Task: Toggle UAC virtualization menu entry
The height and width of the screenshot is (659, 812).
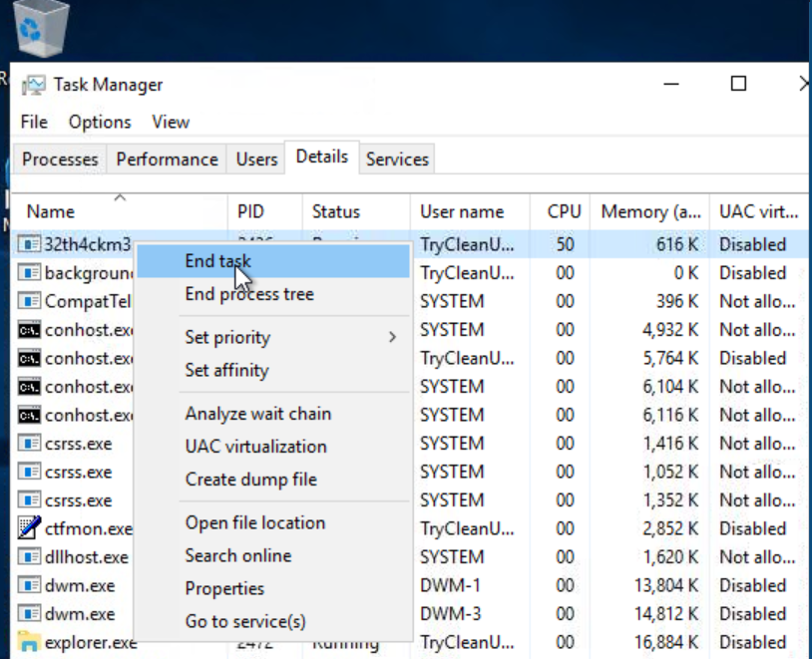Action: tap(273, 447)
